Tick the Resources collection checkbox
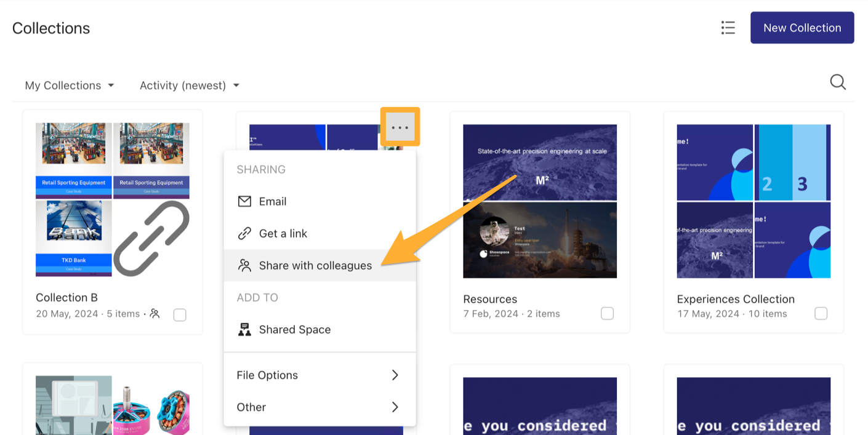Image resolution: width=868 pixels, height=435 pixels. 607,314
